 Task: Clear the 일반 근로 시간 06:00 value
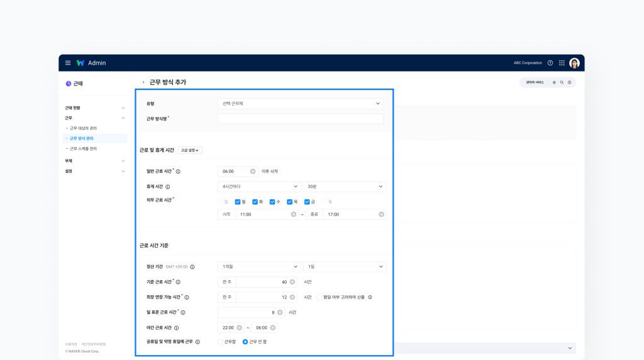253,171
